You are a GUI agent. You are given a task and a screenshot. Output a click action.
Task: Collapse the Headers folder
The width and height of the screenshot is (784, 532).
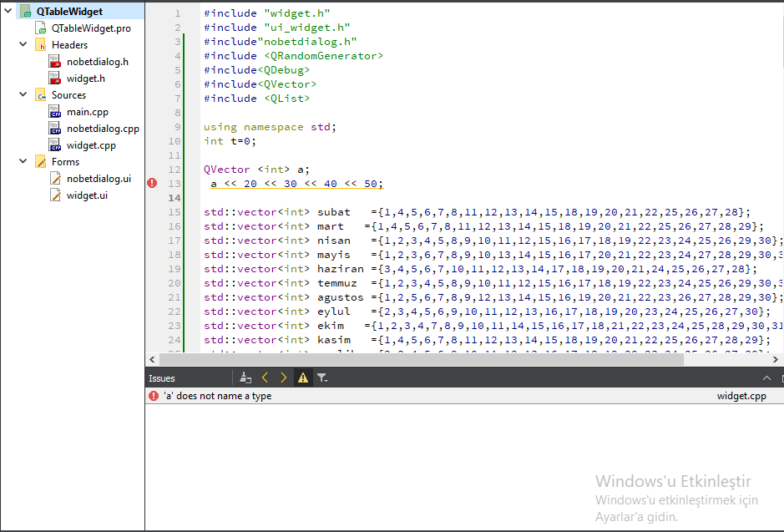pyautogui.click(x=24, y=45)
